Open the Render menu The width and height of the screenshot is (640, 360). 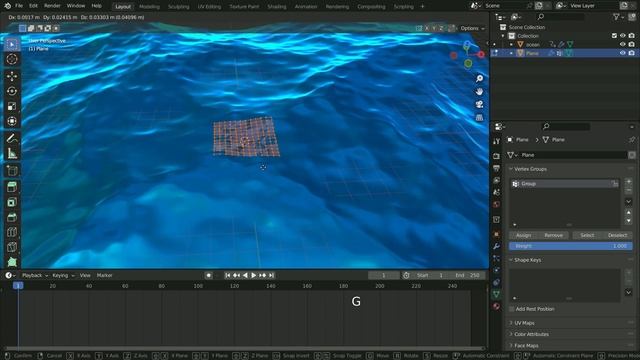[52, 6]
